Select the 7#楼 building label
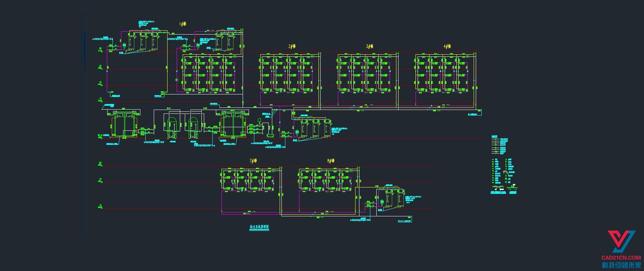Screen dimensions: 644x271 (x=253, y=161)
